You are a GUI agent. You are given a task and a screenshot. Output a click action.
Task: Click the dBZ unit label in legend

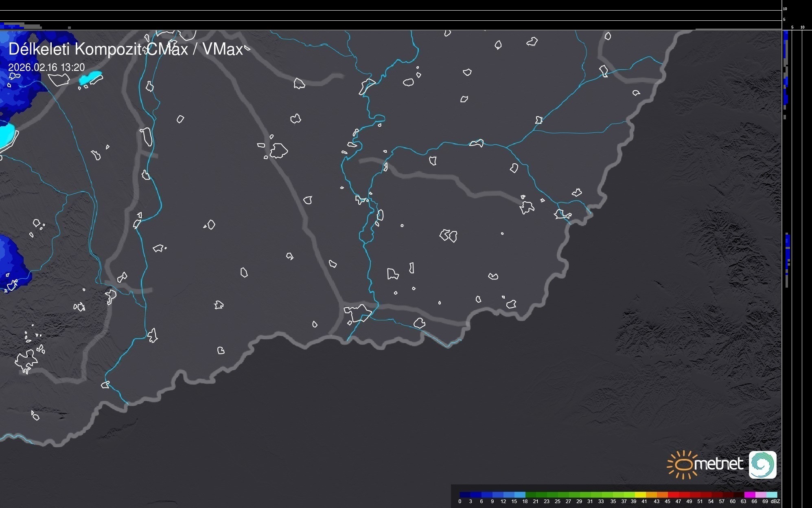click(775, 501)
